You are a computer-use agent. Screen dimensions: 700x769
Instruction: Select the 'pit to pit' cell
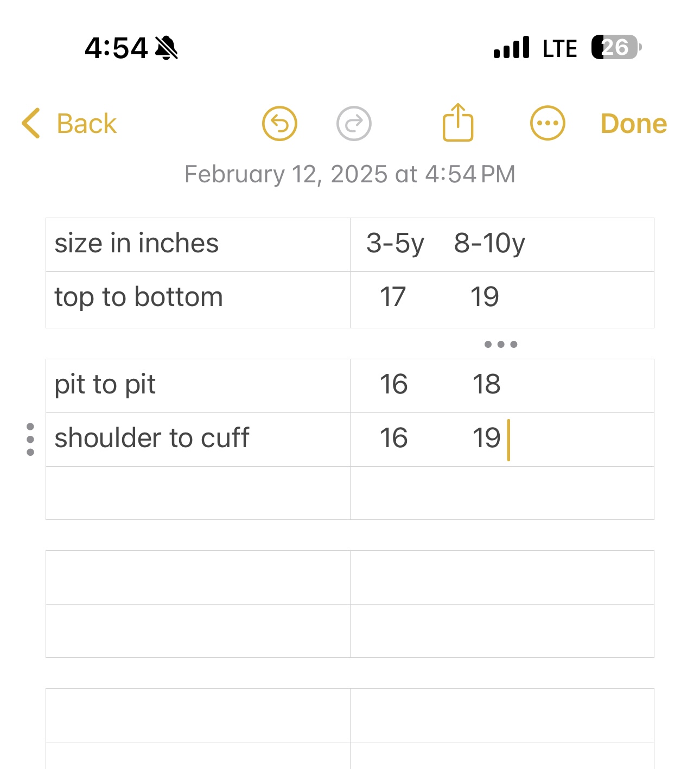(198, 386)
